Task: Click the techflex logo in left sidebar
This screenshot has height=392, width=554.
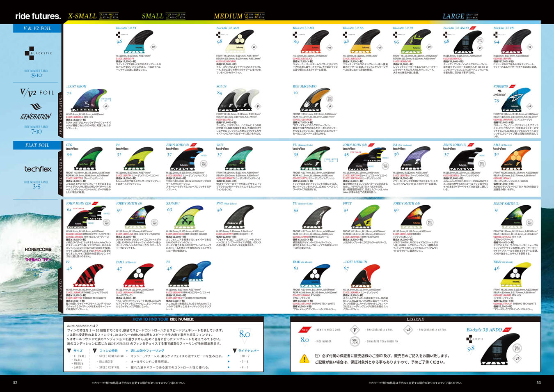Action: pos(38,169)
